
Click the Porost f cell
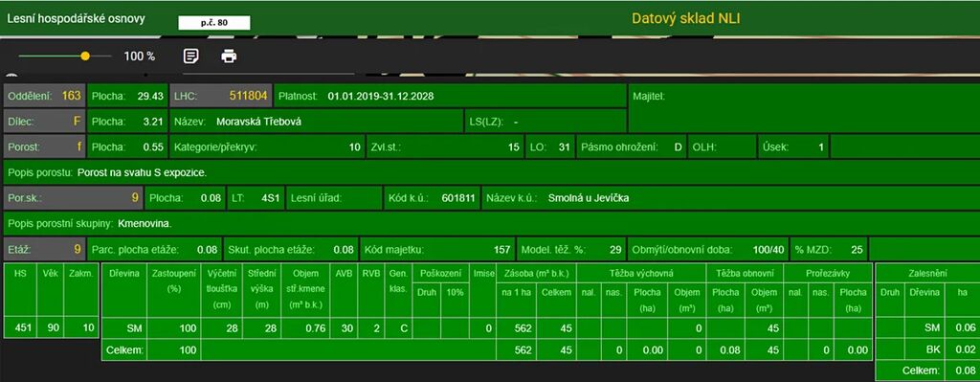(x=44, y=147)
